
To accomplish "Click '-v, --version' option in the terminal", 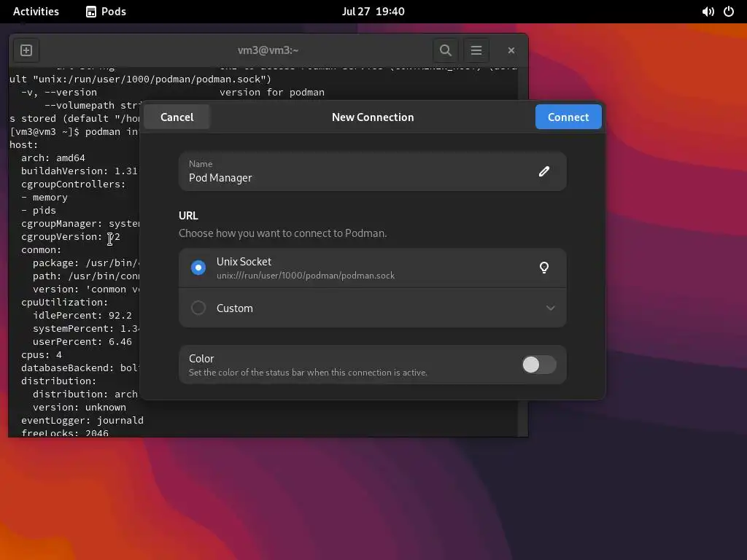I will (59, 93).
